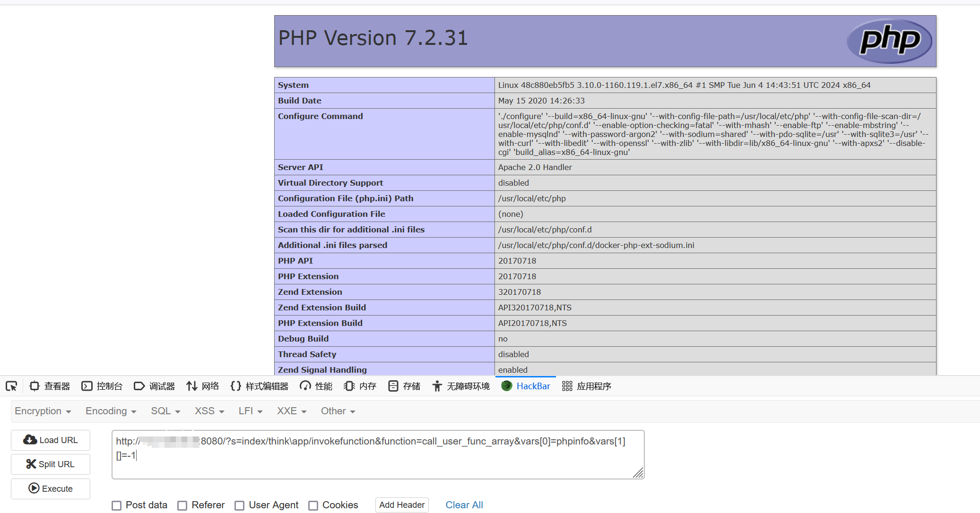Switch to the 网络 tab label

(210, 386)
